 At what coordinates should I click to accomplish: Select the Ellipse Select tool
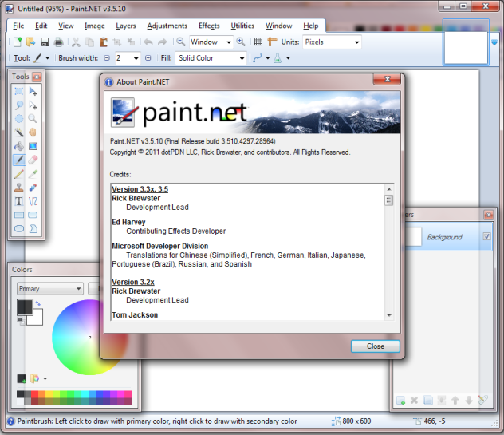[x=19, y=119]
